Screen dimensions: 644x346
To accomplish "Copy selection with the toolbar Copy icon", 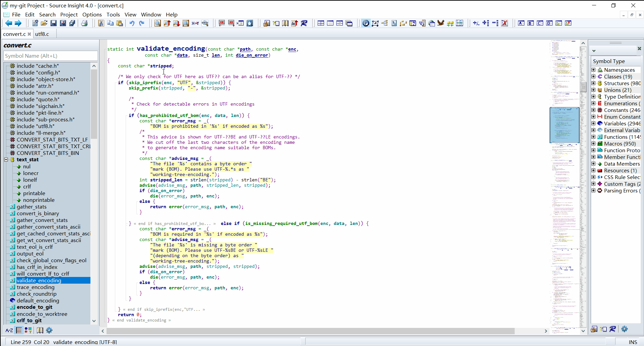I will [110, 23].
